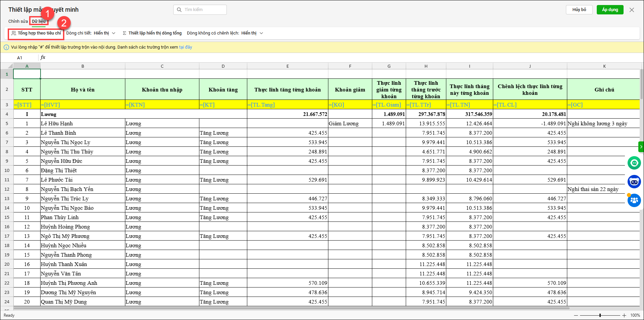Click the 'Tìm kiếm' search field
This screenshot has height=320, width=644.
coord(200,10)
